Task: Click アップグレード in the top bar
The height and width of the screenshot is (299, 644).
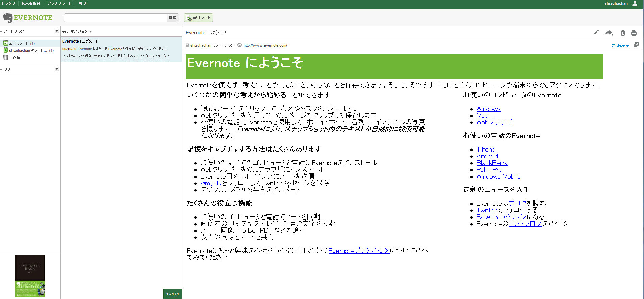Action: tap(60, 3)
